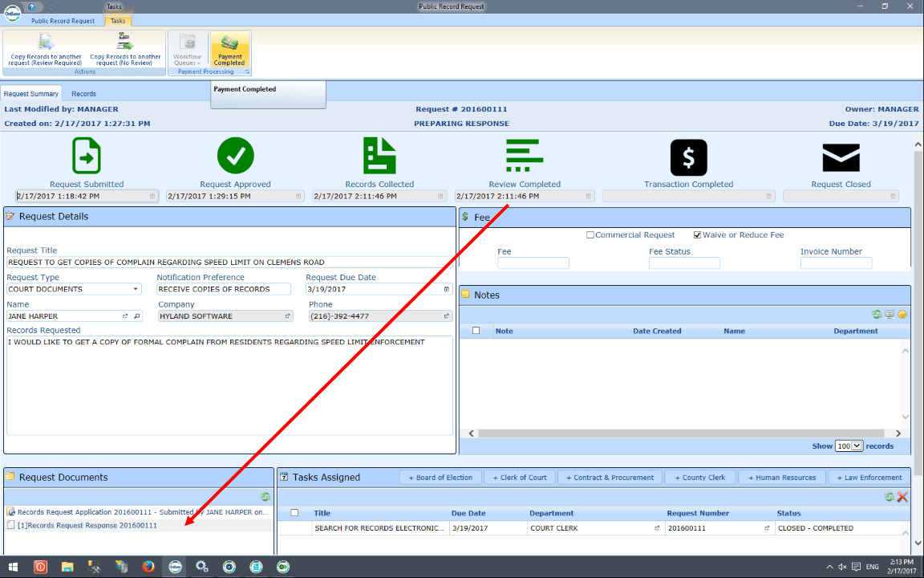Refresh the Notes list
Viewport: 924px width, 578px height.
click(x=876, y=315)
